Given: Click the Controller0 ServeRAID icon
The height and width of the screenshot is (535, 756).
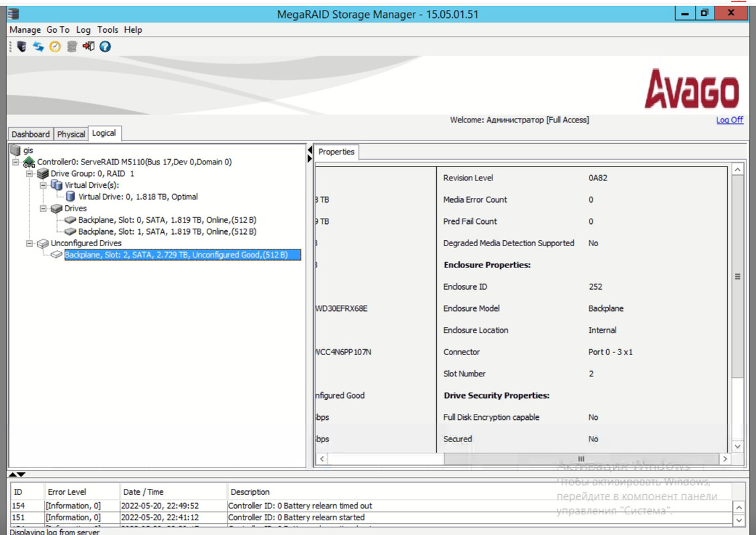Looking at the screenshot, I should tap(29, 162).
